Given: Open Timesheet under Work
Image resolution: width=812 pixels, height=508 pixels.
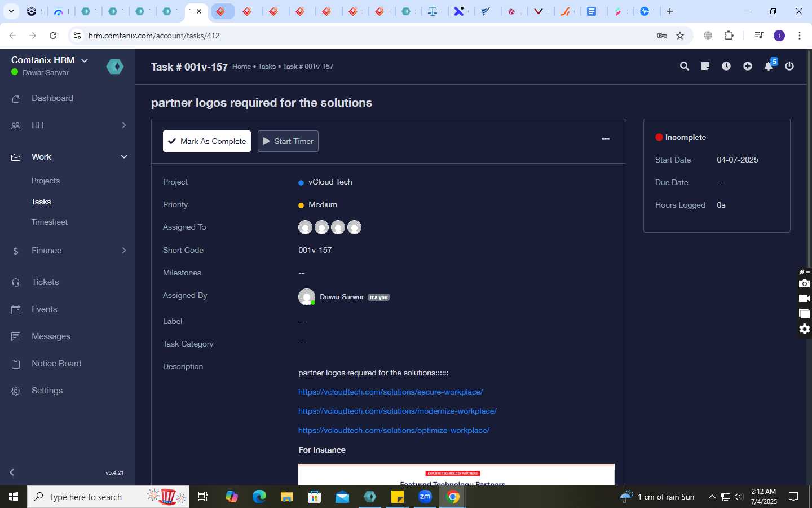Looking at the screenshot, I should (x=50, y=222).
